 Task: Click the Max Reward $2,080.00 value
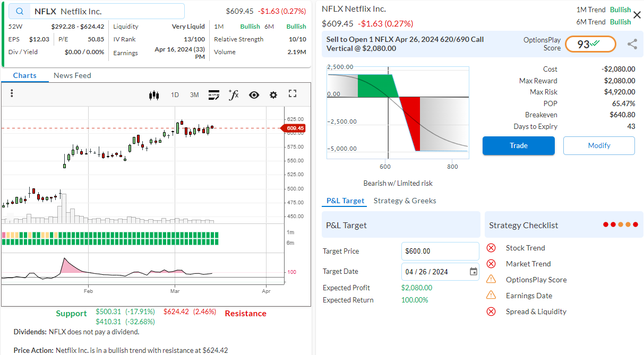[620, 81]
